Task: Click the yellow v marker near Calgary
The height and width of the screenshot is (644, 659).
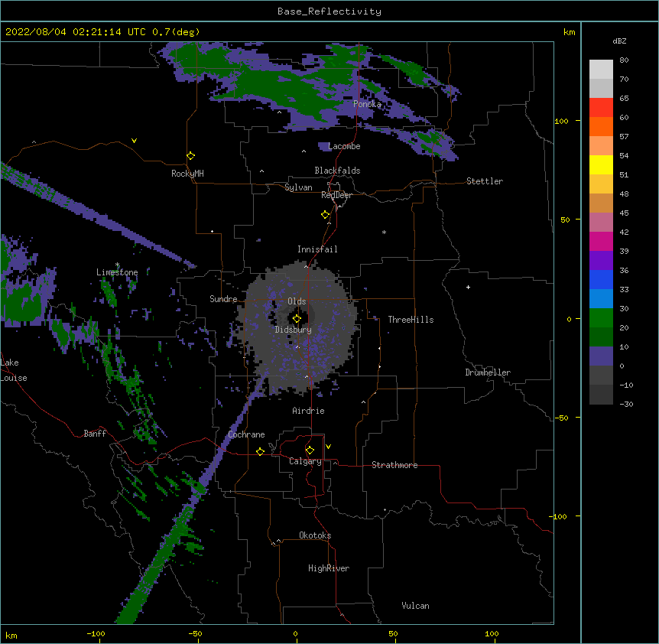Action: (x=328, y=447)
